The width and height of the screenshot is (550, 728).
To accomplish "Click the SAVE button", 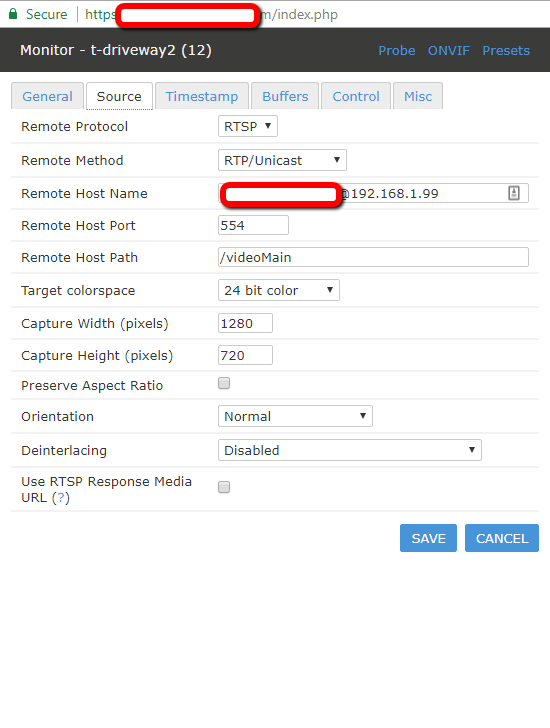I will pos(428,538).
